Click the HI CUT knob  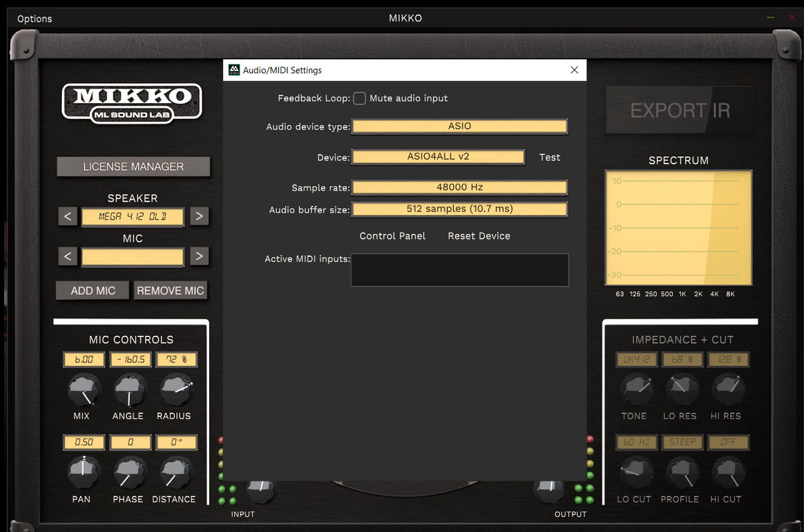tap(727, 473)
